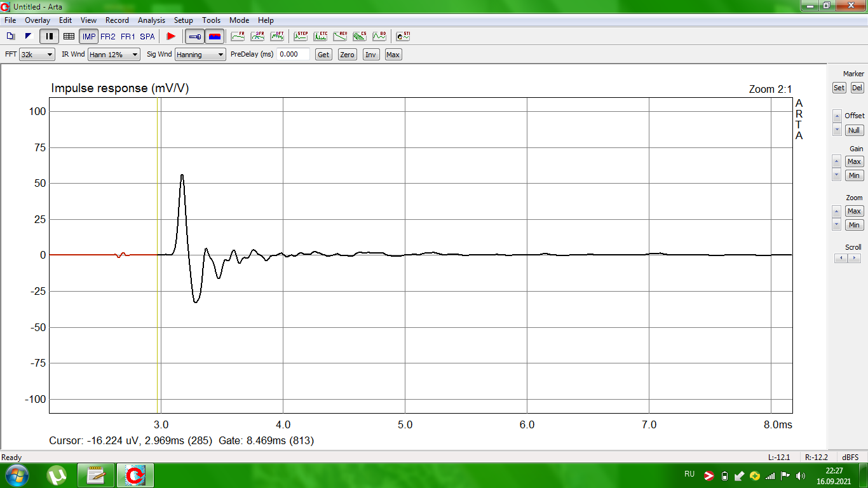868x488 pixels.
Task: Open the Edit menu
Action: [x=65, y=20]
